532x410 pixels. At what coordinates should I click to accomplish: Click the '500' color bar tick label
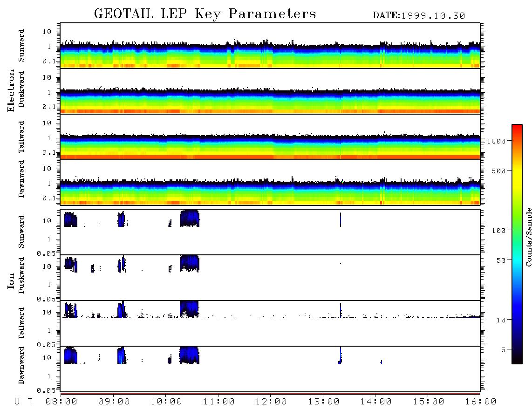[x=498, y=171]
